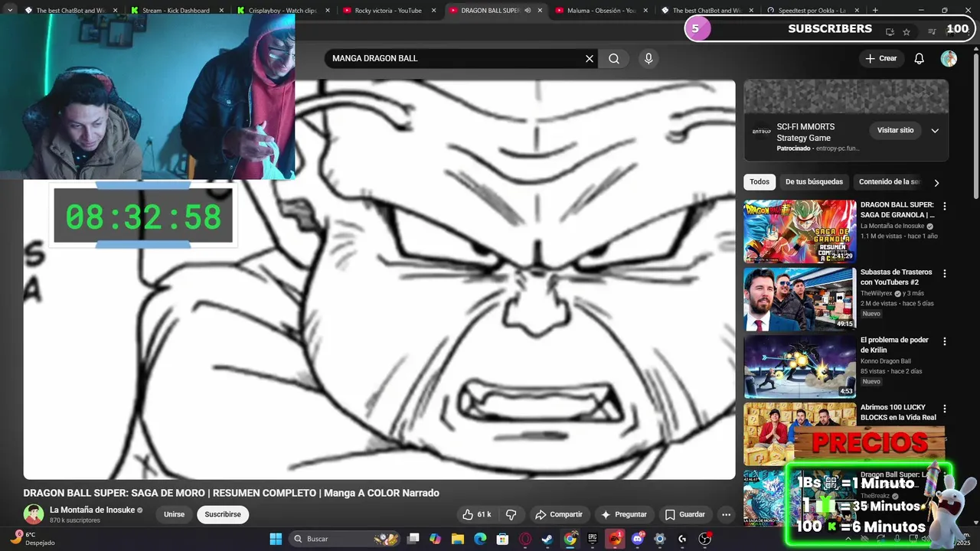The image size is (980, 551).
Task: Open La Montaña de Inosuke link under Granola video
Action: click(x=893, y=227)
